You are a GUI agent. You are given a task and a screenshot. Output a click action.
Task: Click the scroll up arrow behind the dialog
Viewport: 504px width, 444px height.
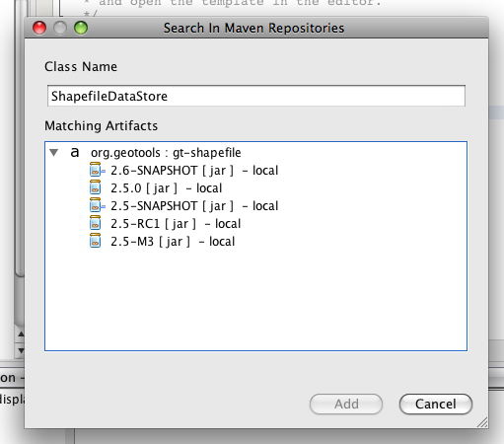[x=21, y=334]
